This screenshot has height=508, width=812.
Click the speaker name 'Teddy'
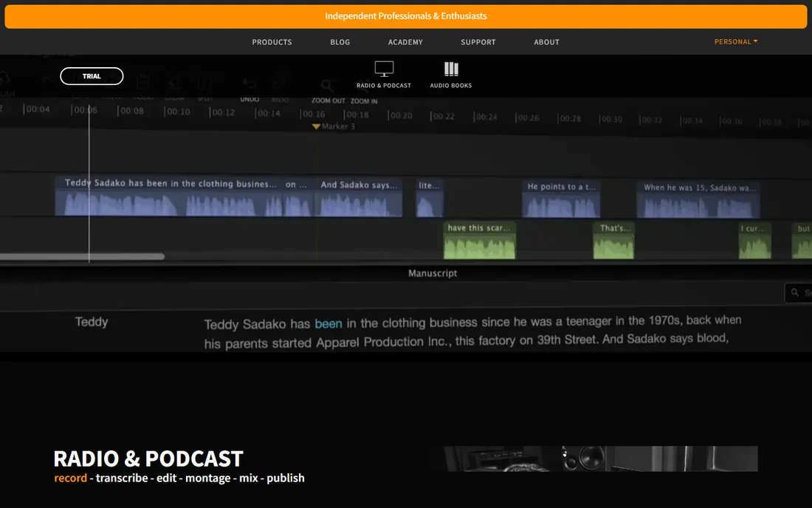pos(92,322)
